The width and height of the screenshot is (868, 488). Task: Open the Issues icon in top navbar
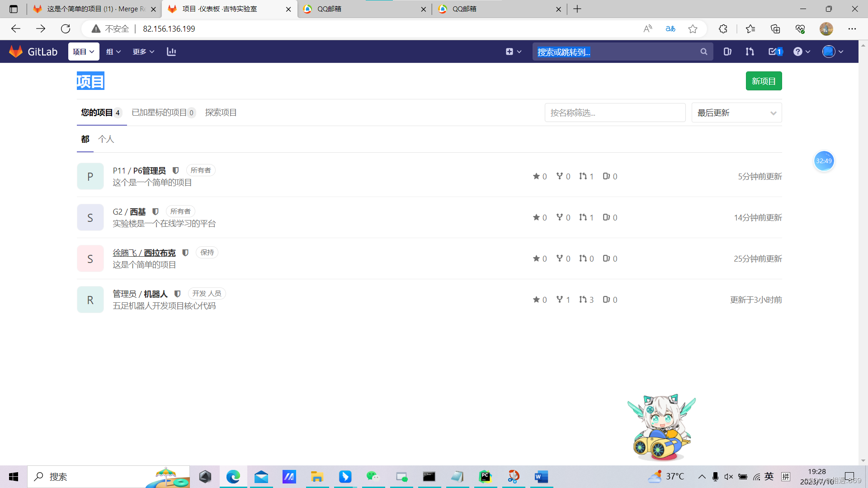coord(727,52)
